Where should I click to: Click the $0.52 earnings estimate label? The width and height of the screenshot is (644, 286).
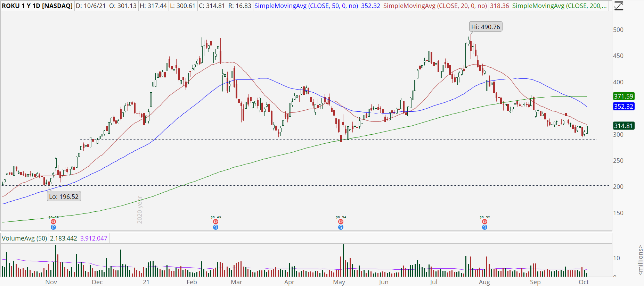coord(485,217)
